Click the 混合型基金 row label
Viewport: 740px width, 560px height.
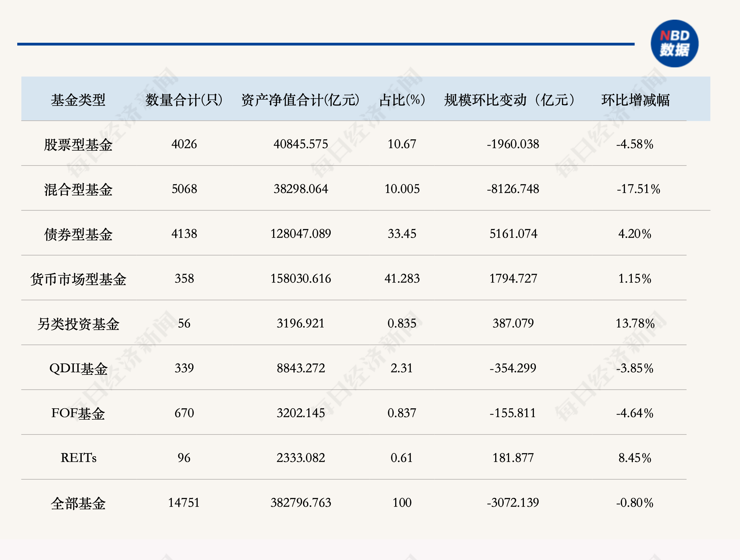tap(78, 189)
